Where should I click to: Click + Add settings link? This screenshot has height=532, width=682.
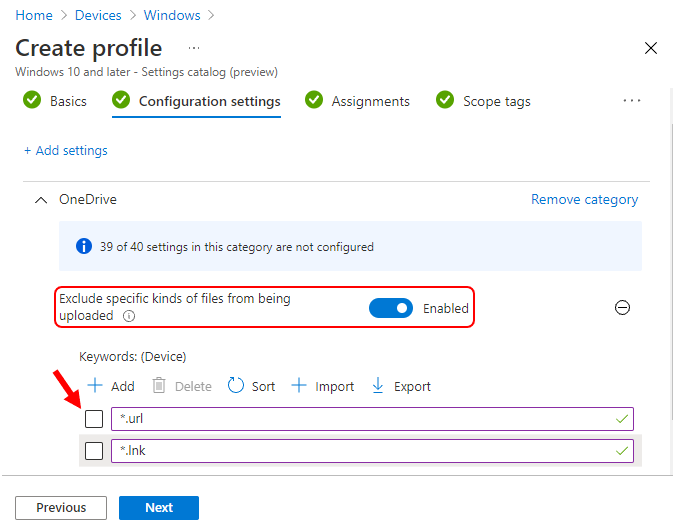point(66,151)
